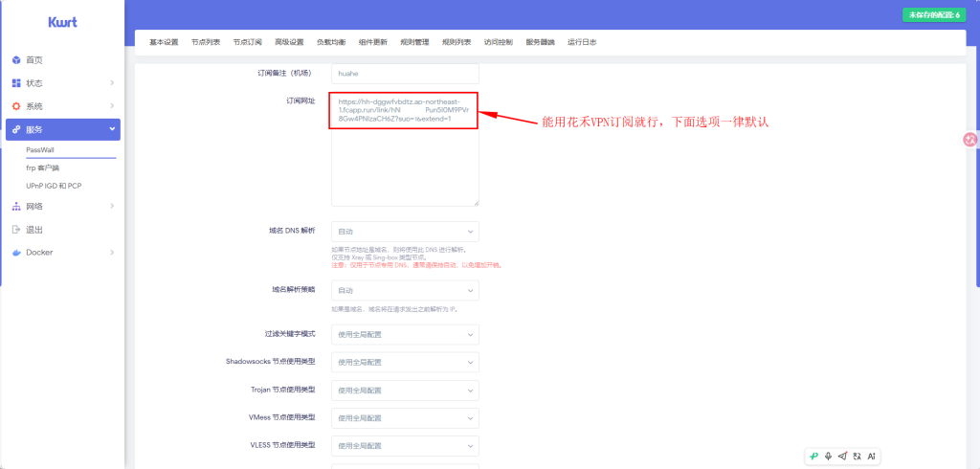Open UPnP IGD 和 PCP in the sidebar
The image size is (980, 469).
[x=54, y=186]
